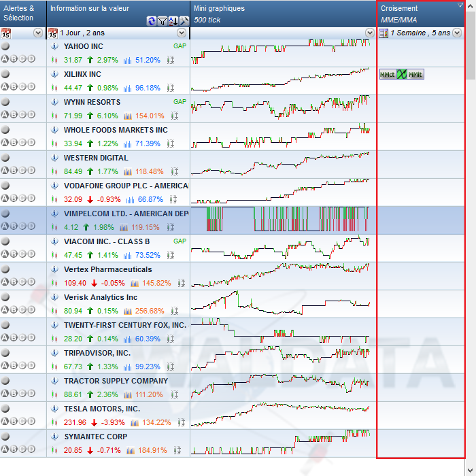The height and width of the screenshot is (476, 476).
Task: Click calendar icon in Alertes & Sélection column
Action: pos(5,33)
